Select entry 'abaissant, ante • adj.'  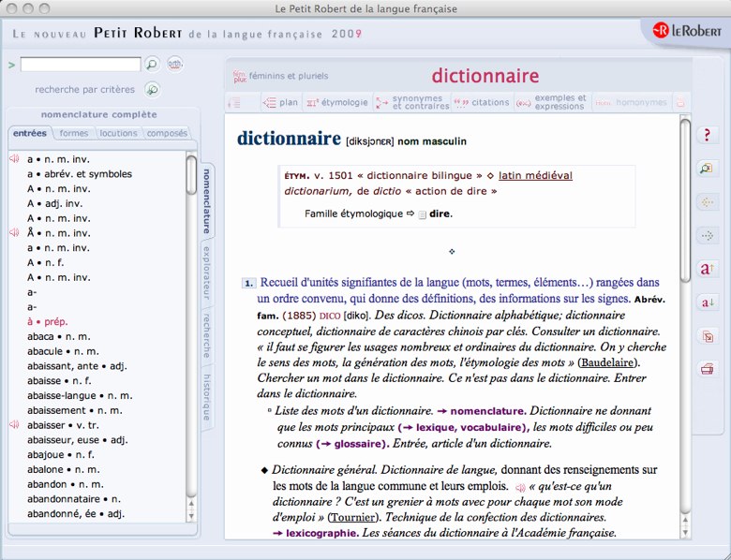click(x=77, y=366)
